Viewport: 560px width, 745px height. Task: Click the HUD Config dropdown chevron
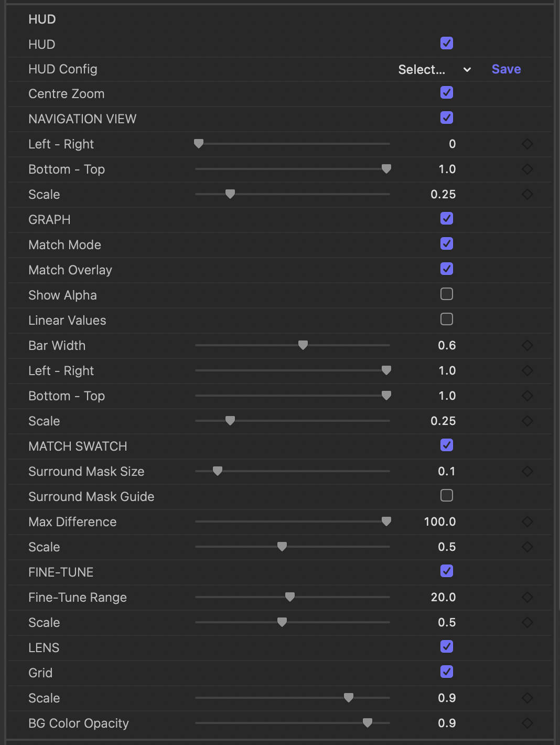467,69
